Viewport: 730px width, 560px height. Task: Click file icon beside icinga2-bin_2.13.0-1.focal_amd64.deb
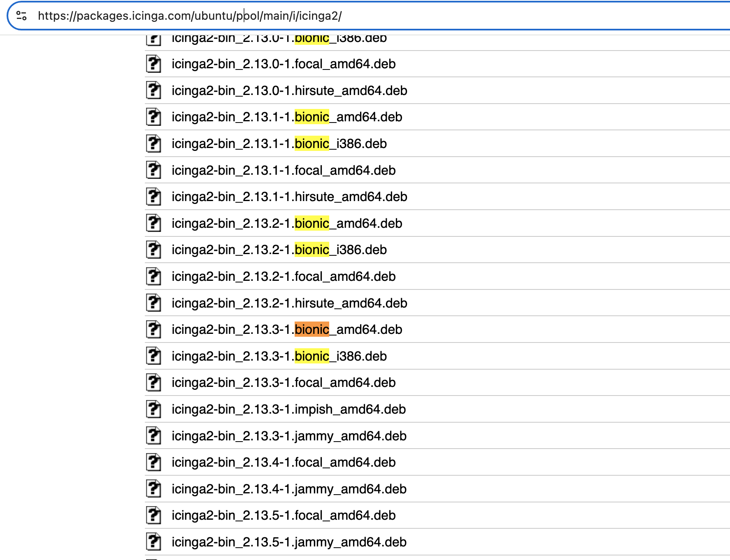[x=153, y=64]
